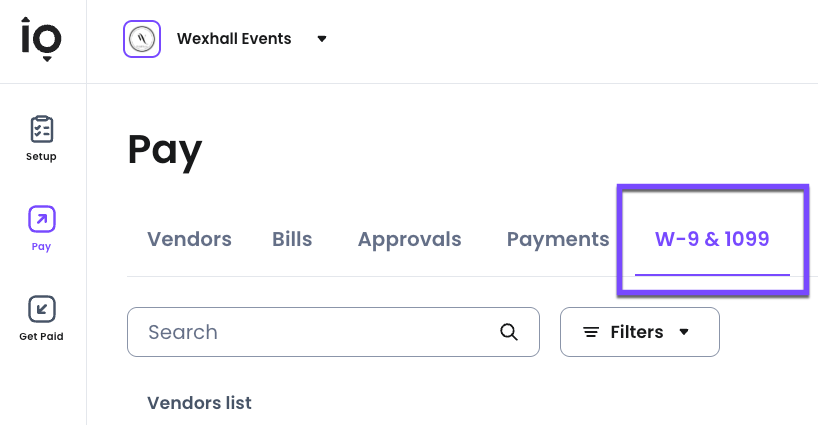Screen dimensions: 818x425
Task: Go to the Approvals tab
Action: click(x=410, y=240)
